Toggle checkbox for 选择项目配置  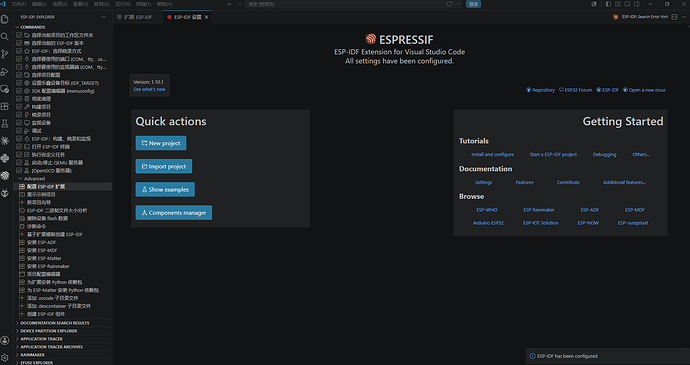pos(19,75)
